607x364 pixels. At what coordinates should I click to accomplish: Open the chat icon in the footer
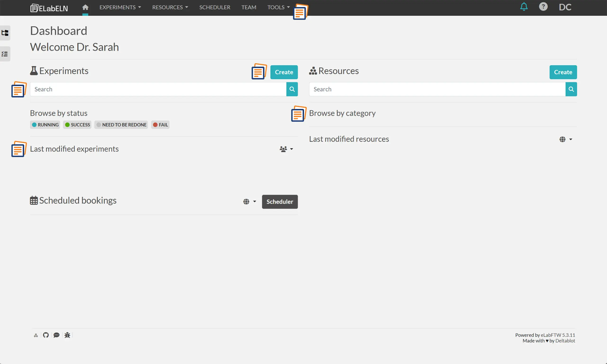click(56, 335)
